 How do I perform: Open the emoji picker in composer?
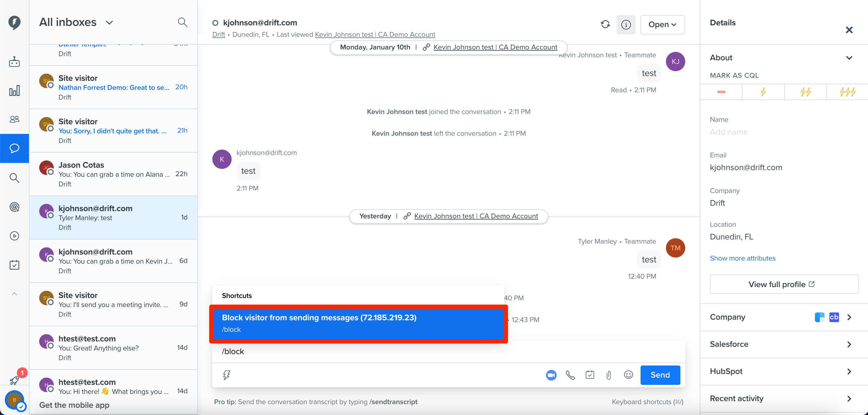[x=628, y=375]
